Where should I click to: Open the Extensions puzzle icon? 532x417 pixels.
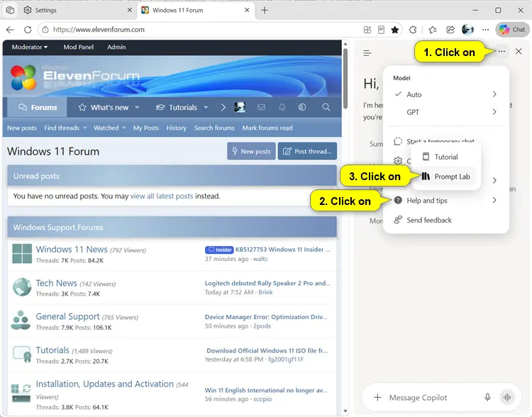click(x=413, y=30)
